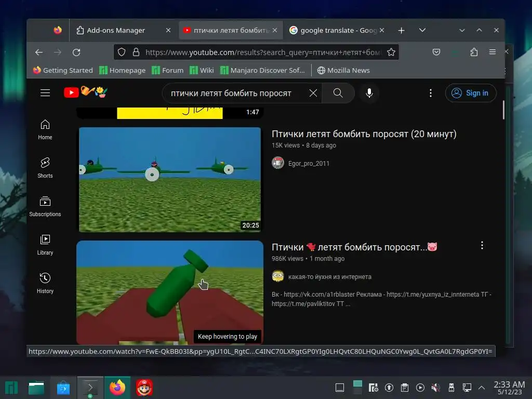
Task: Open Homepage bookmark
Action: coord(123,70)
